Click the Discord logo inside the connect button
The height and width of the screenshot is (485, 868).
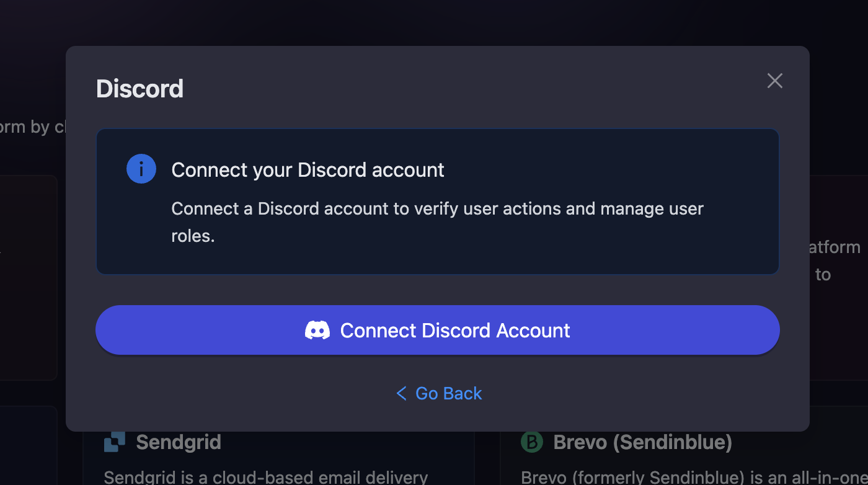pyautogui.click(x=318, y=330)
